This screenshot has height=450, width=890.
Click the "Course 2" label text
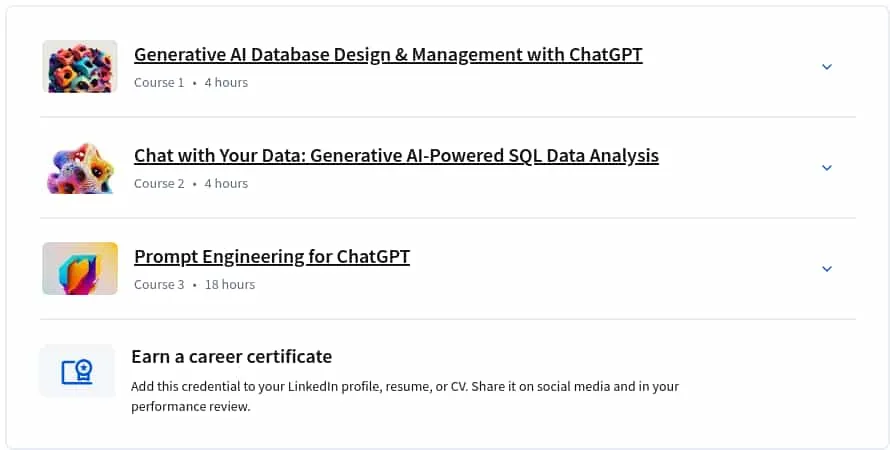coord(159,184)
